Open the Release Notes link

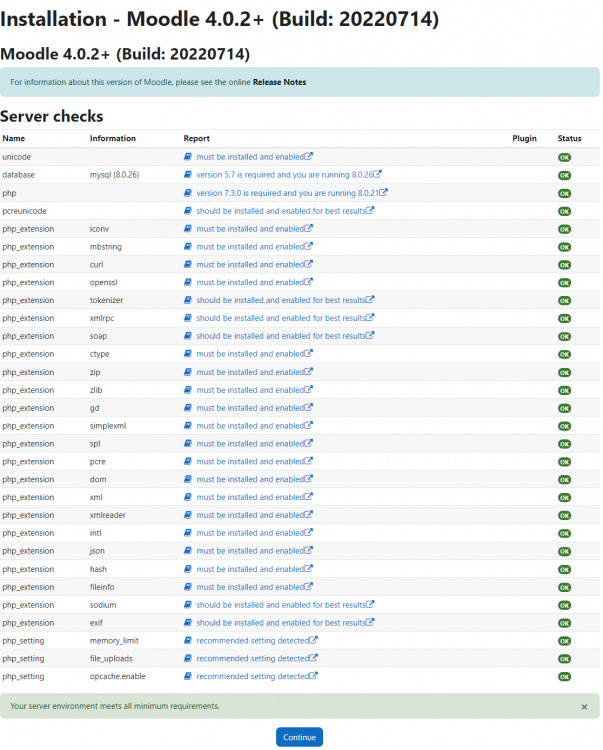click(279, 82)
